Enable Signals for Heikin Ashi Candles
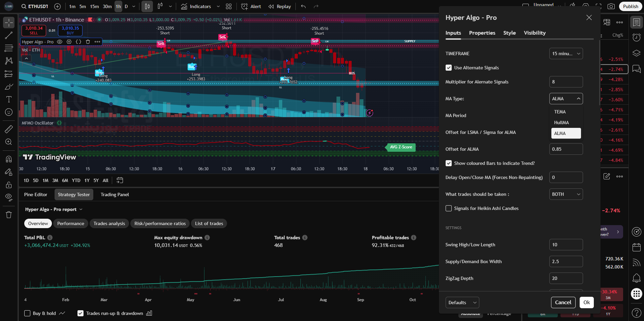Viewport: 644px width, 321px height. pyautogui.click(x=449, y=208)
